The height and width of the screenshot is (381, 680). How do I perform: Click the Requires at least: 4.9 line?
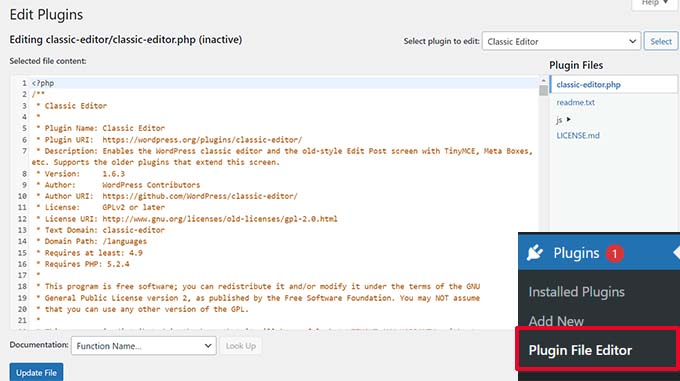[89, 253]
